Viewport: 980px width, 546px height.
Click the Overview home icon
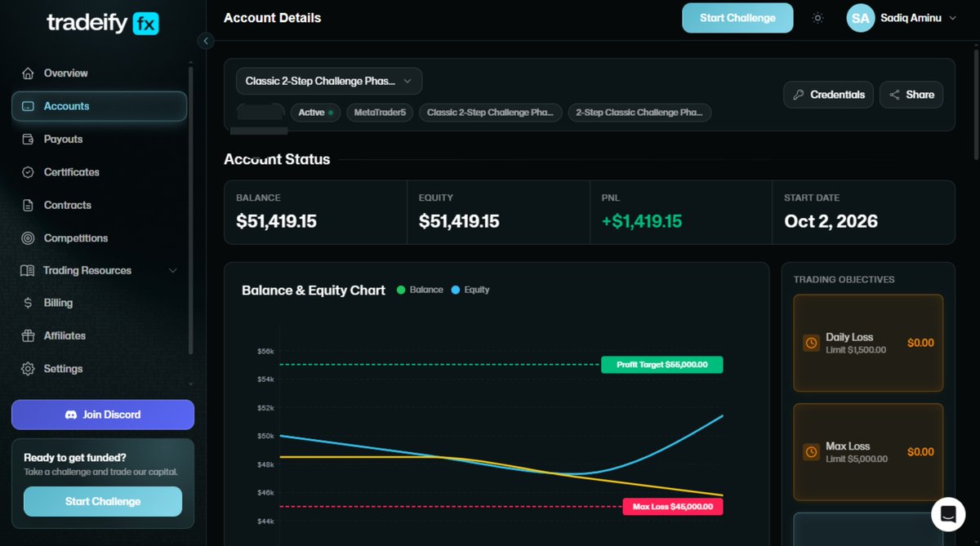(28, 73)
